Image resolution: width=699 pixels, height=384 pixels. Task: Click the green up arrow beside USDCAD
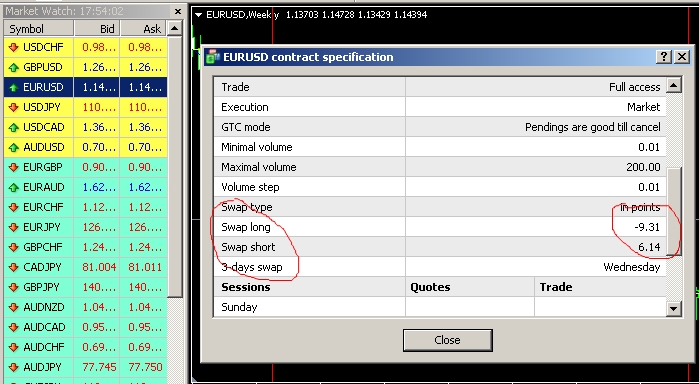[13, 128]
